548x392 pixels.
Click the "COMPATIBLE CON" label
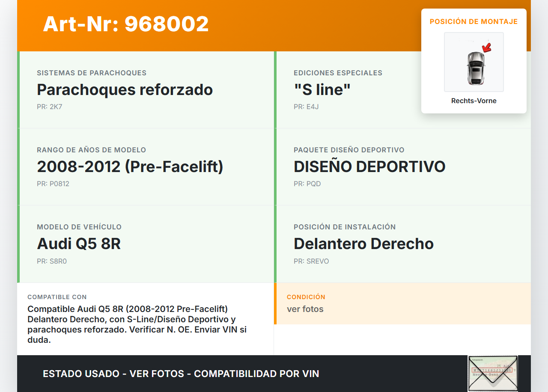[57, 297]
